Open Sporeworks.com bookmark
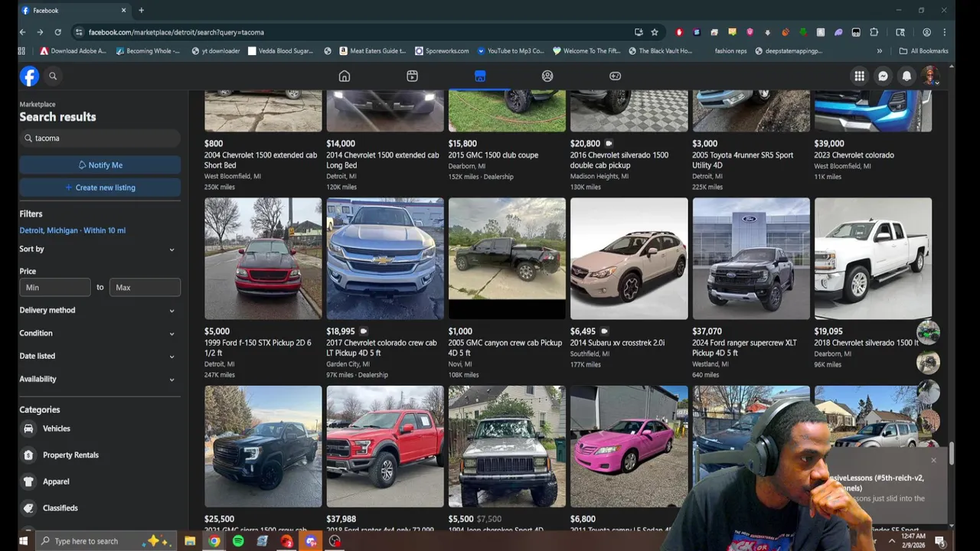This screenshot has height=551, width=980. [442, 51]
